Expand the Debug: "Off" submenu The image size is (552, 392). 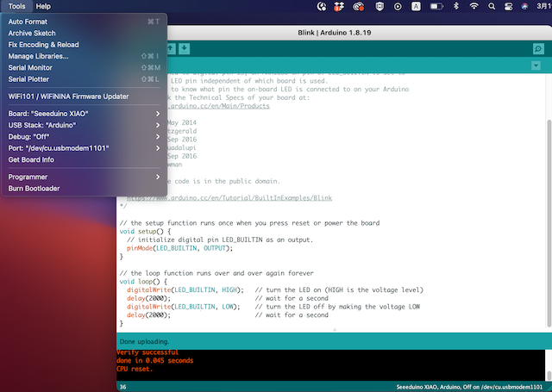[x=85, y=137]
